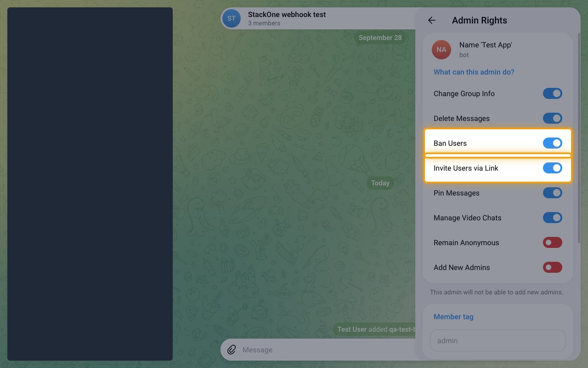Click the 'Member tag' heading

coord(453,317)
